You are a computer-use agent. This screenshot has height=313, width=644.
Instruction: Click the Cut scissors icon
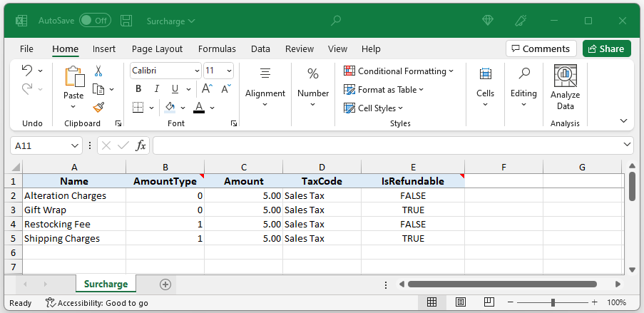(x=98, y=71)
